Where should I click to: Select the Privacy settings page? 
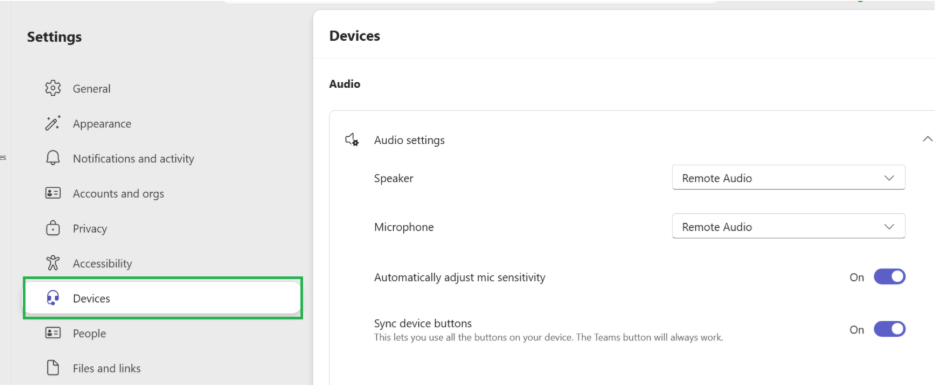tap(162, 228)
